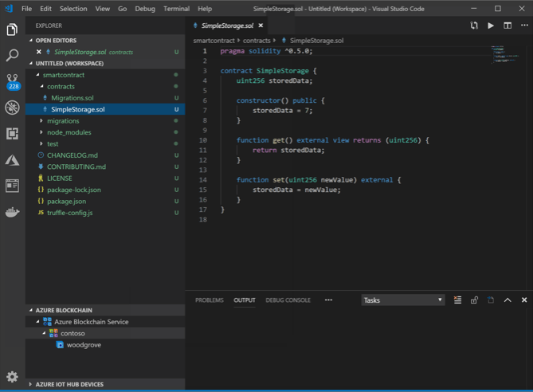The image size is (533, 392).
Task: Open package-lock.json file
Action: 105,190
